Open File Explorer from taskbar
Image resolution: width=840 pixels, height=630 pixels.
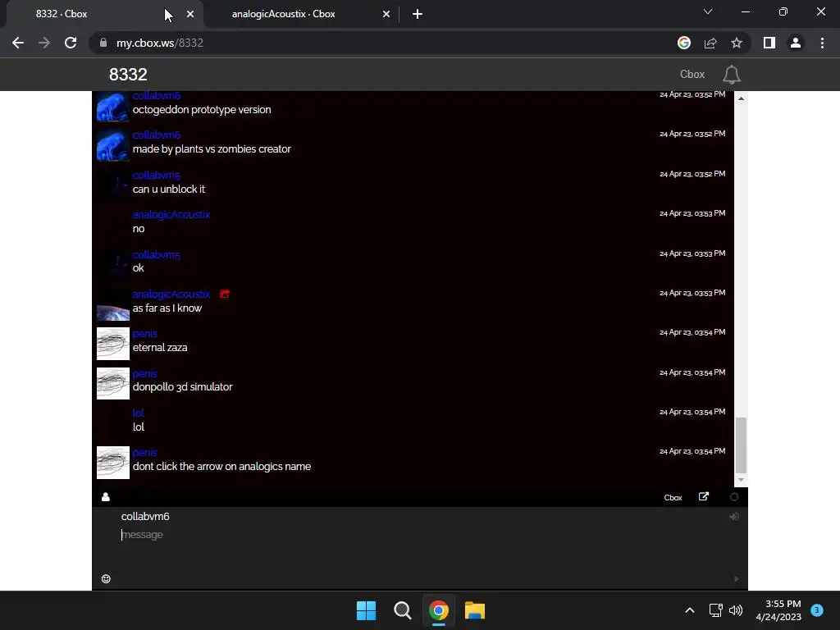[x=475, y=610]
